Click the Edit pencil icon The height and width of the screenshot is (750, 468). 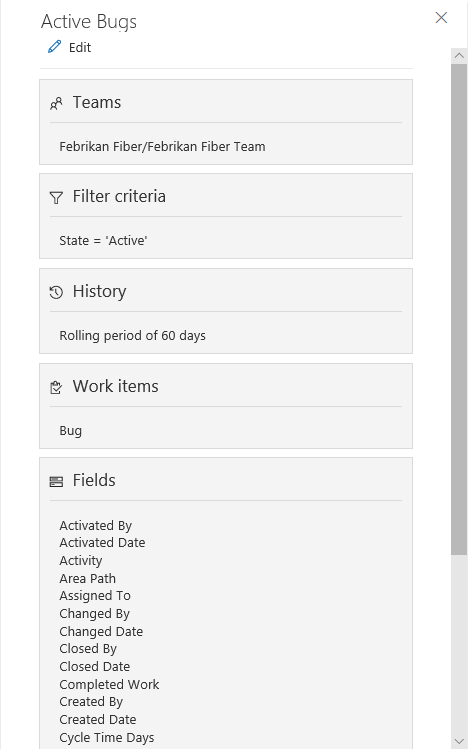55,47
